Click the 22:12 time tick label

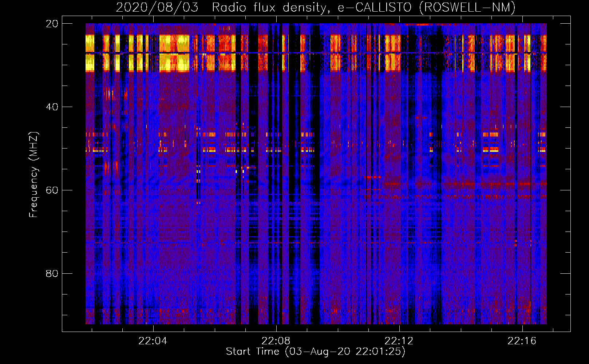tap(399, 341)
